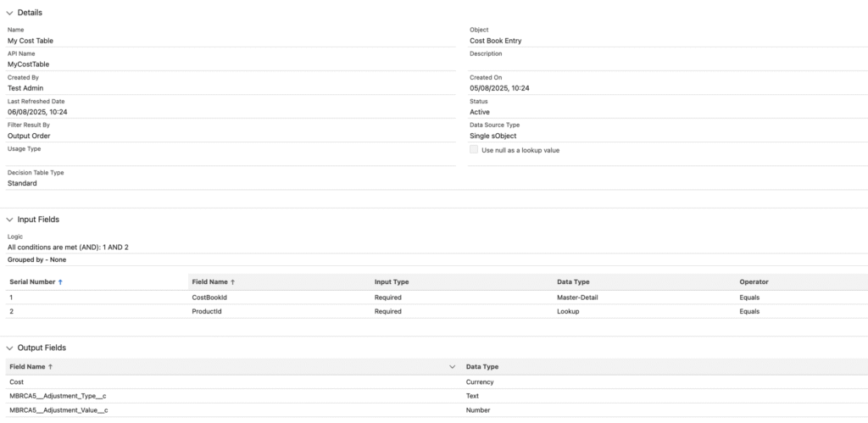
Task: Click sort arrow beside Output Fields' Field Name
Action: 50,367
